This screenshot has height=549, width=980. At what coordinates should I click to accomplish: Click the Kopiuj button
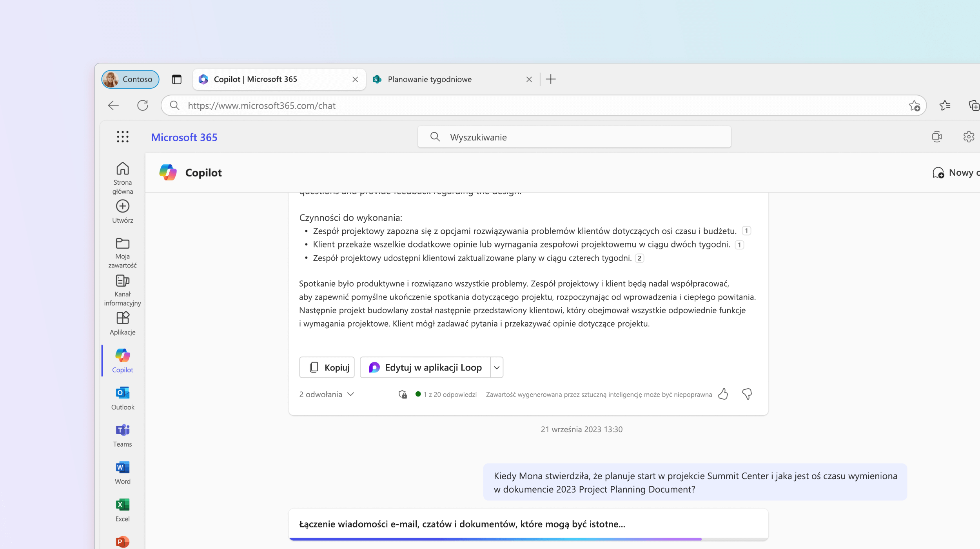(x=329, y=366)
